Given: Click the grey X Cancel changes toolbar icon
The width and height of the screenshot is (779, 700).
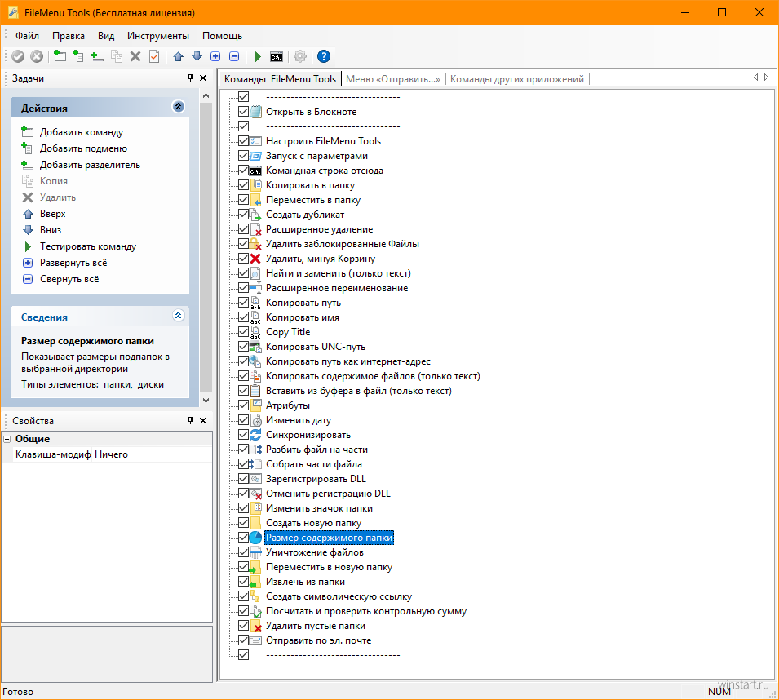Looking at the screenshot, I should pos(37,56).
